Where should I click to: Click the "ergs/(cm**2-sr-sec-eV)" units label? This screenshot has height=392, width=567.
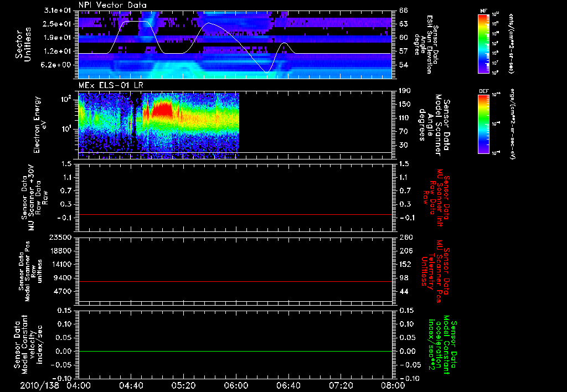[512, 125]
